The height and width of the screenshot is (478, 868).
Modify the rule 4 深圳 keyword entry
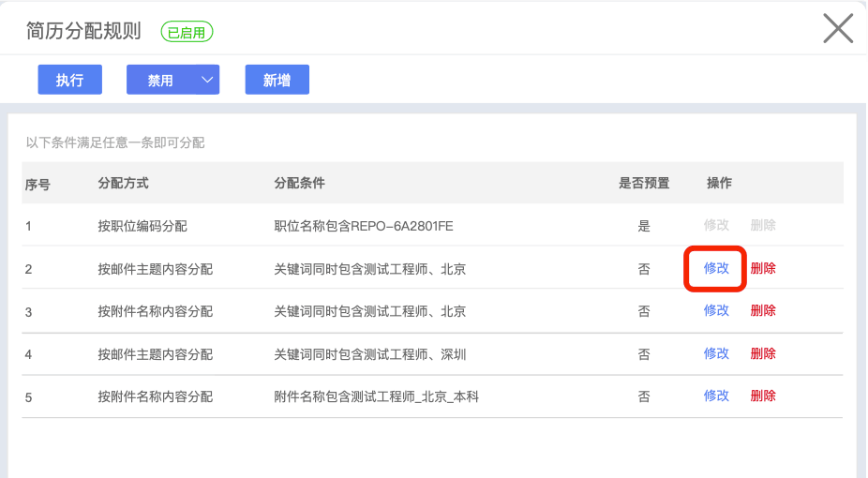click(x=716, y=353)
